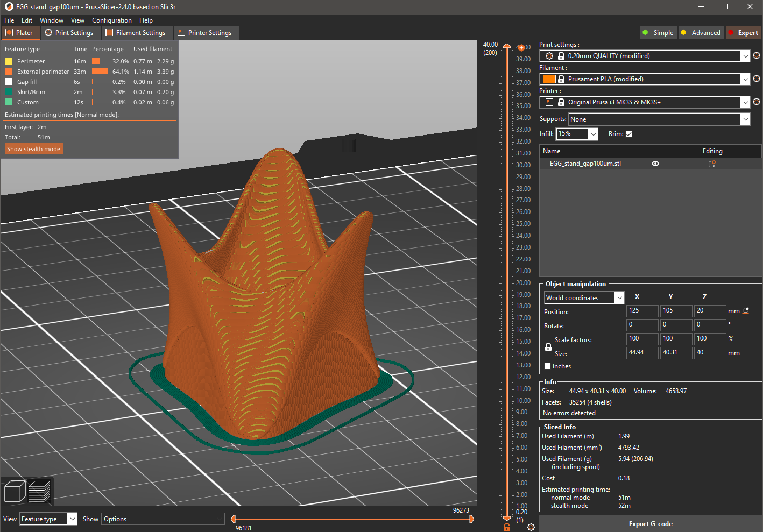
Task: Open filament preset editor cog icon
Action: point(757,79)
